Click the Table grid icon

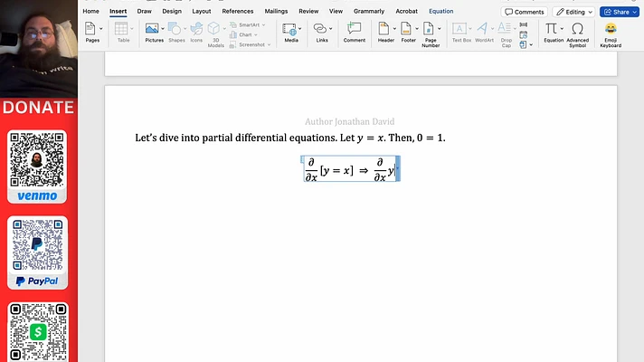tap(121, 29)
